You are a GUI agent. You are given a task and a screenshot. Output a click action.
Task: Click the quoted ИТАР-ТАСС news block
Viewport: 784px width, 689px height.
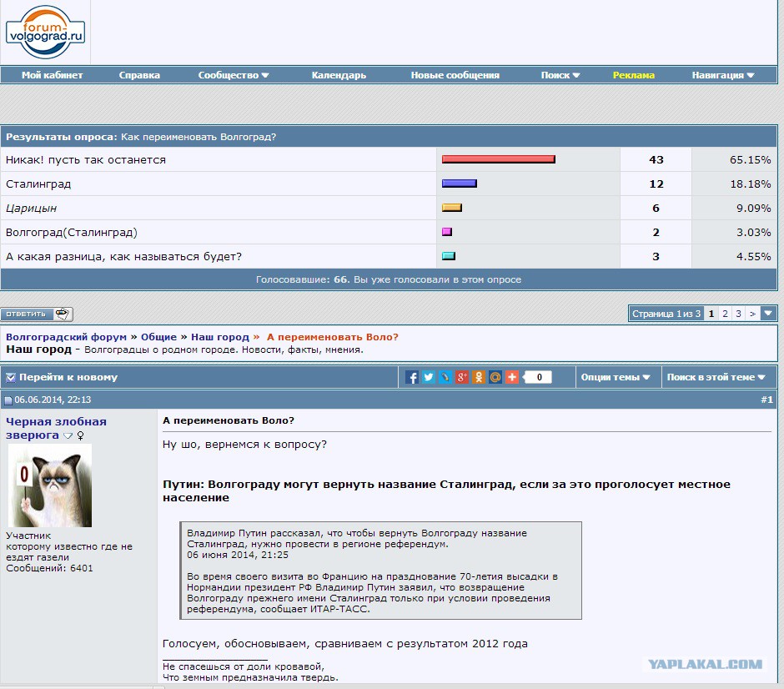(380, 571)
